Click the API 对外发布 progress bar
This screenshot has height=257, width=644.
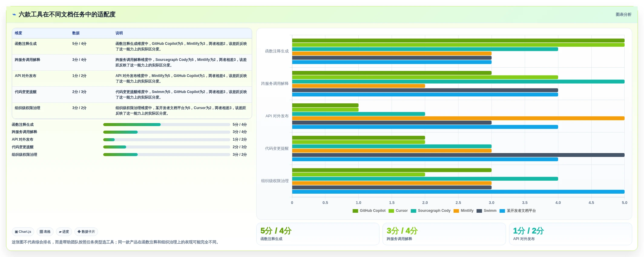(x=167, y=140)
